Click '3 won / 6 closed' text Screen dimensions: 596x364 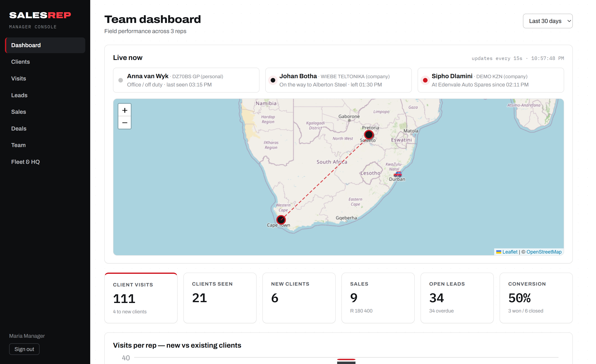tap(525, 311)
